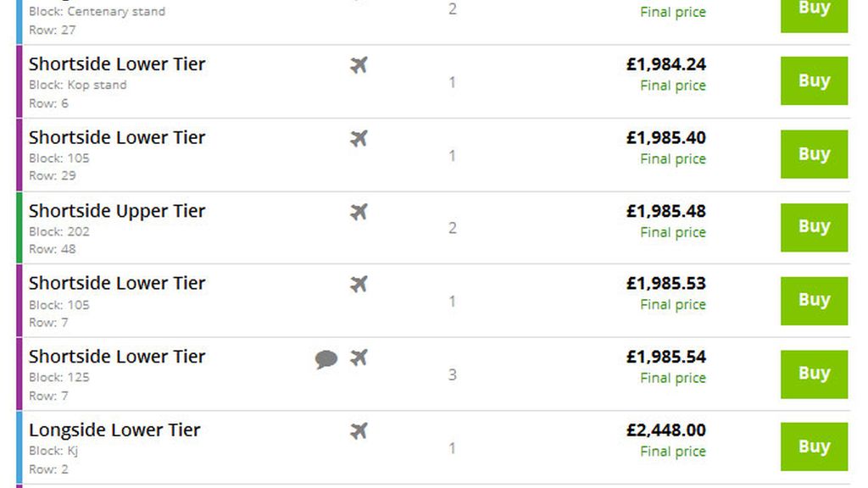The height and width of the screenshot is (488, 868).
Task: Click the airplane icon on the £1,984.24 listing
Action: pyautogui.click(x=359, y=64)
